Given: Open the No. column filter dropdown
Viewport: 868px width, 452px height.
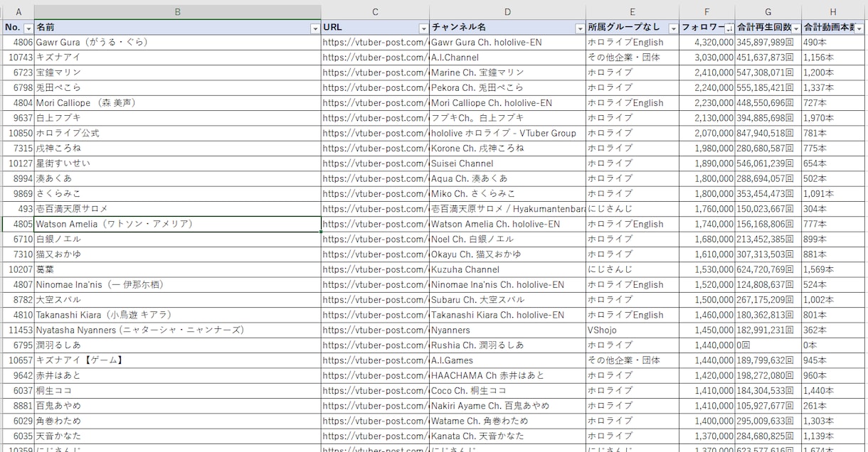Looking at the screenshot, I should pyautogui.click(x=28, y=28).
